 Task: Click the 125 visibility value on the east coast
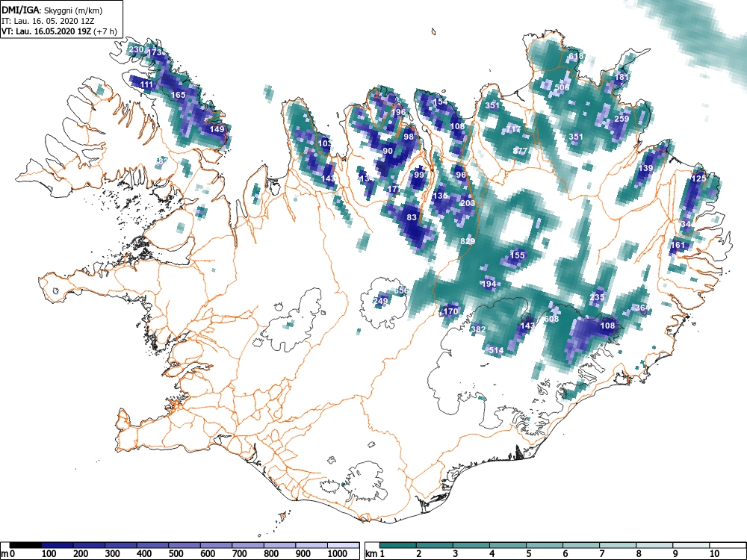coord(698,178)
